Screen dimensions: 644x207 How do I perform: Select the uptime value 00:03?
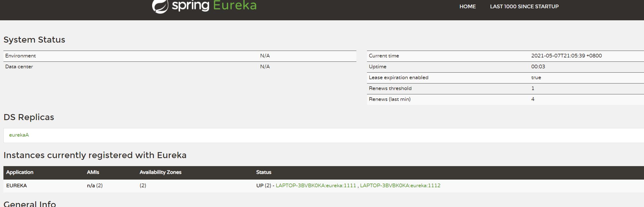[538, 67]
